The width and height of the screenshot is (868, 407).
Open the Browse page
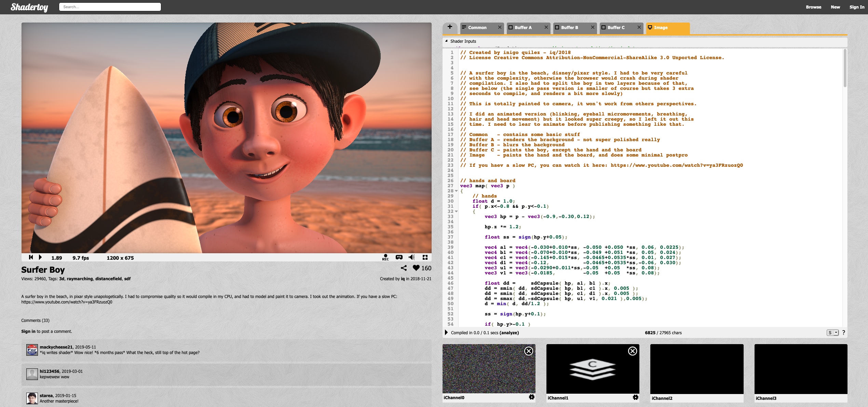click(x=813, y=7)
